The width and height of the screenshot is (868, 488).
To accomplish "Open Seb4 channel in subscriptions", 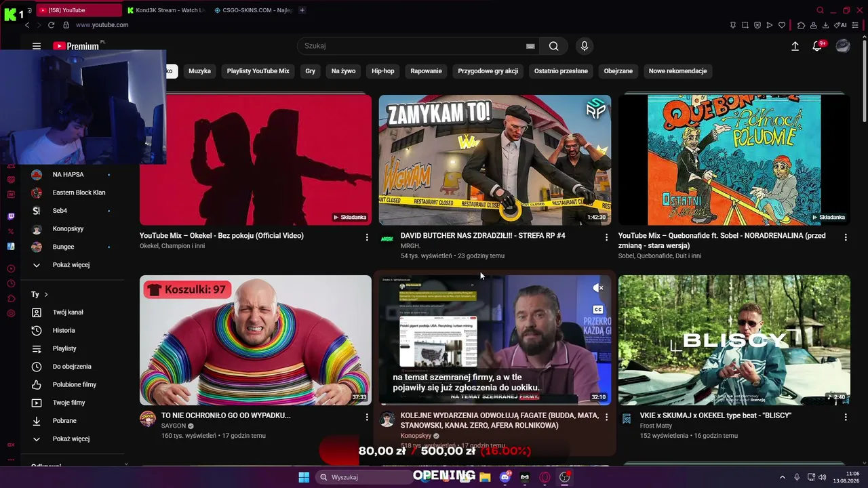I will (73, 211).
